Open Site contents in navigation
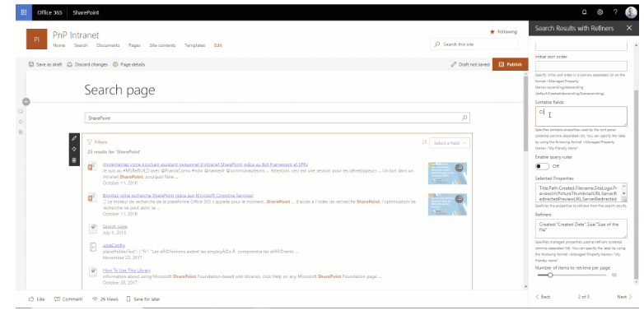 click(x=162, y=45)
